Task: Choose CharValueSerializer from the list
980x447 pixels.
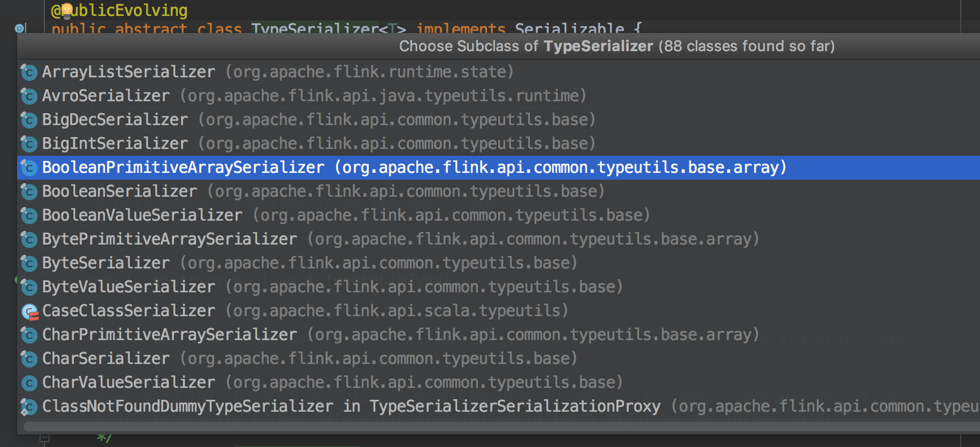Action: (x=499, y=383)
